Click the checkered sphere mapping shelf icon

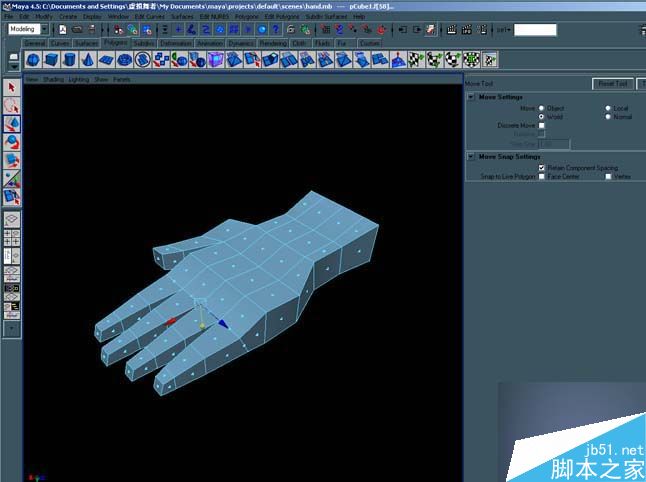click(471, 60)
